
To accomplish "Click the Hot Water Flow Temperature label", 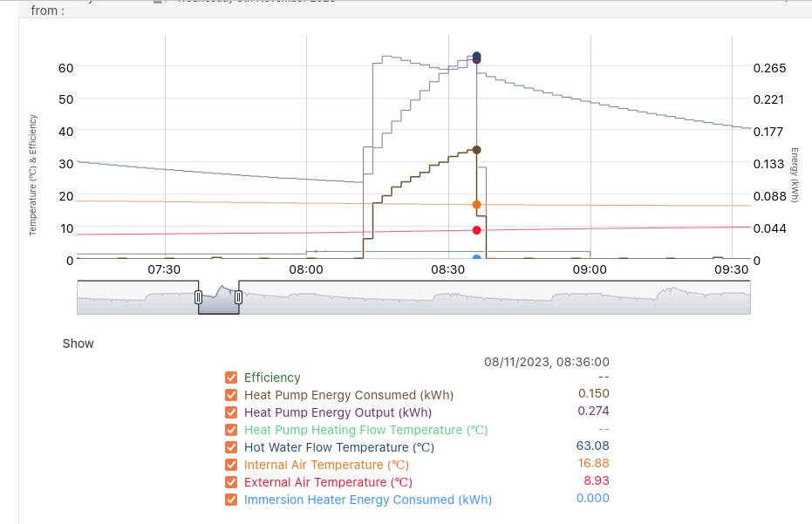I will pyautogui.click(x=339, y=447).
